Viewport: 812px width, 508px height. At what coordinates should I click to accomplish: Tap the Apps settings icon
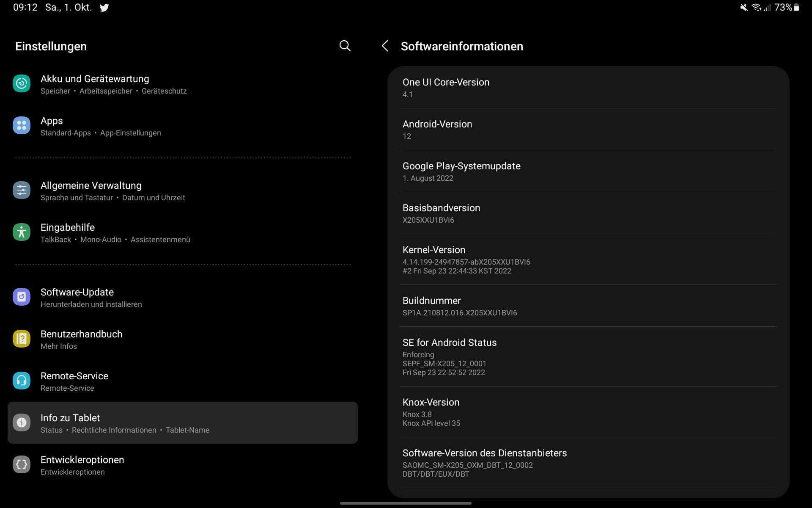22,125
